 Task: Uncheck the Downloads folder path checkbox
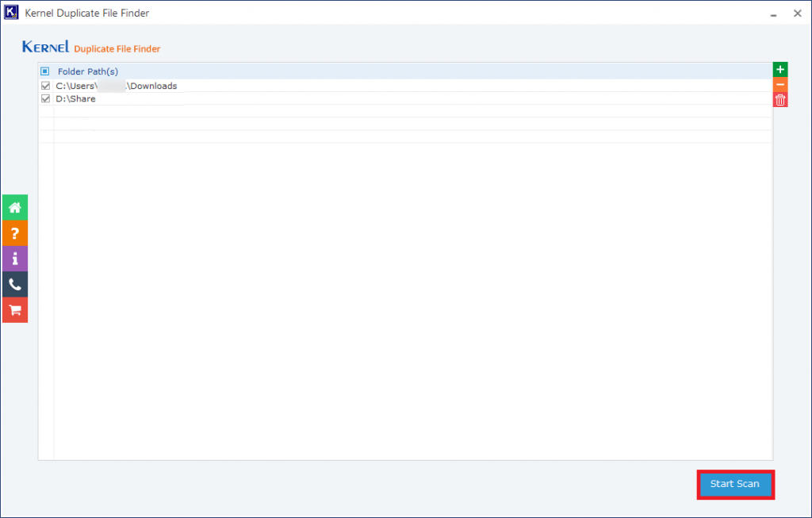click(x=45, y=85)
